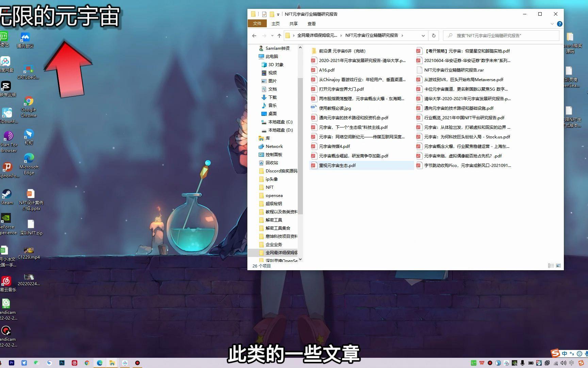Launch Steam from the desktop
The image size is (588, 368).
tap(7, 194)
